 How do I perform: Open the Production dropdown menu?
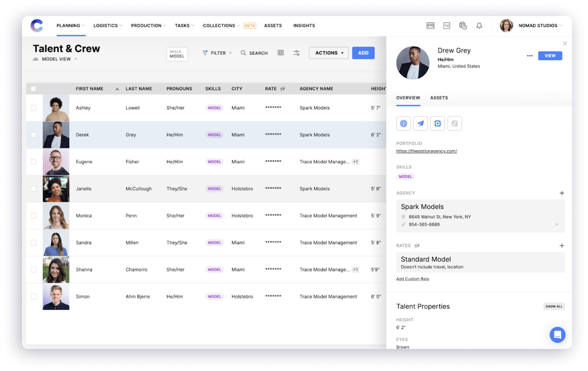point(149,25)
